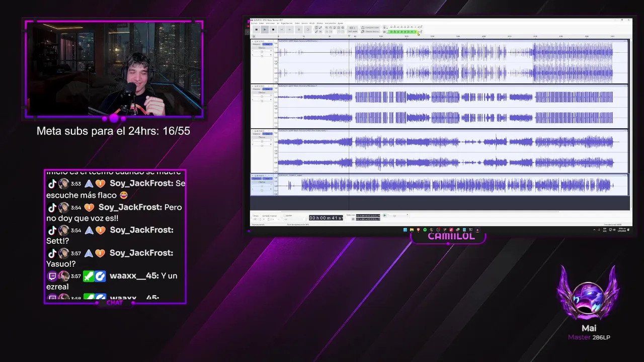Click the Zoom Toggle icon

coord(343,28)
